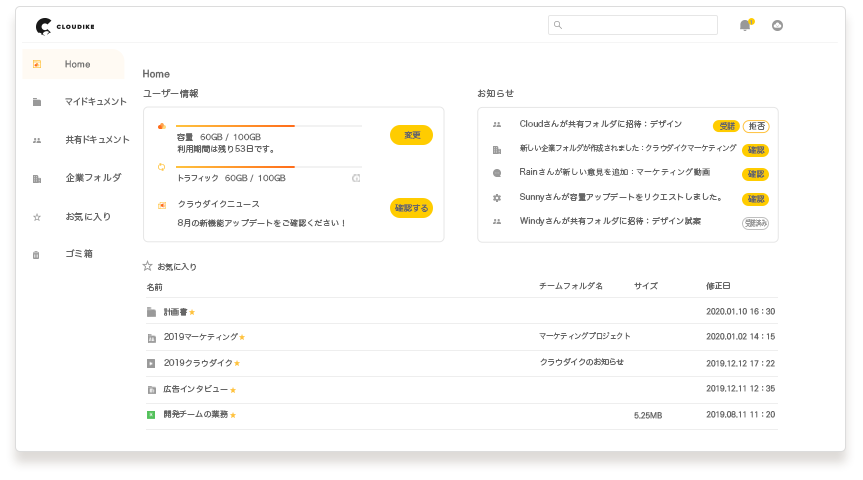Click the クラウダイクニュース news icon
The height and width of the screenshot is (480, 863).
(x=162, y=205)
